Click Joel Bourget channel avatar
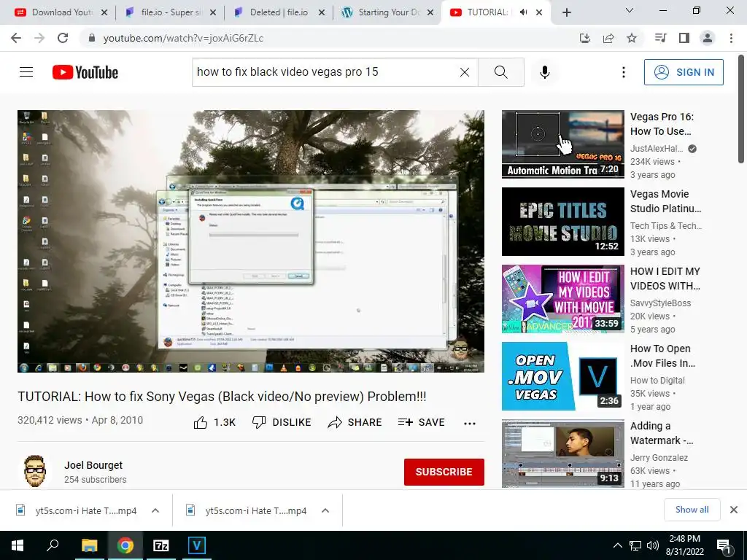The image size is (747, 560). coord(35,472)
